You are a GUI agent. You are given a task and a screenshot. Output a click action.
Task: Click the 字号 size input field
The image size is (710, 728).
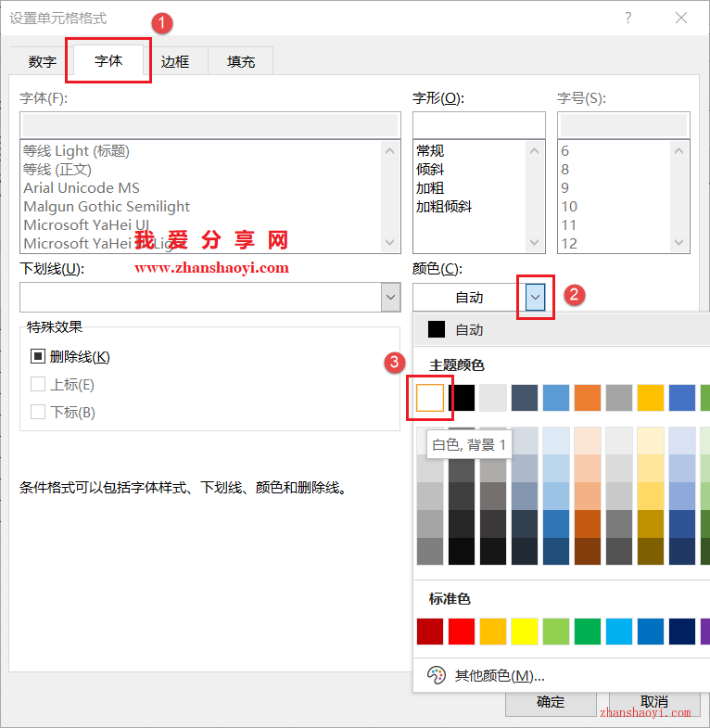click(x=623, y=125)
